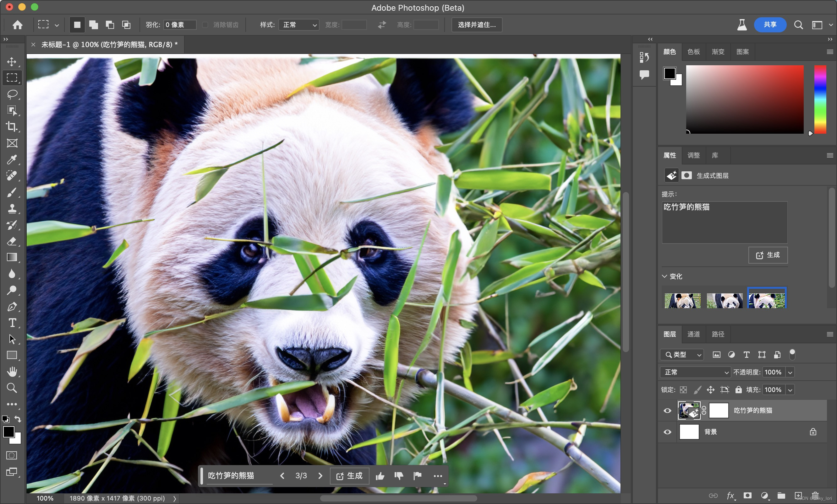
Task: Select the Lasso tool
Action: (12, 94)
